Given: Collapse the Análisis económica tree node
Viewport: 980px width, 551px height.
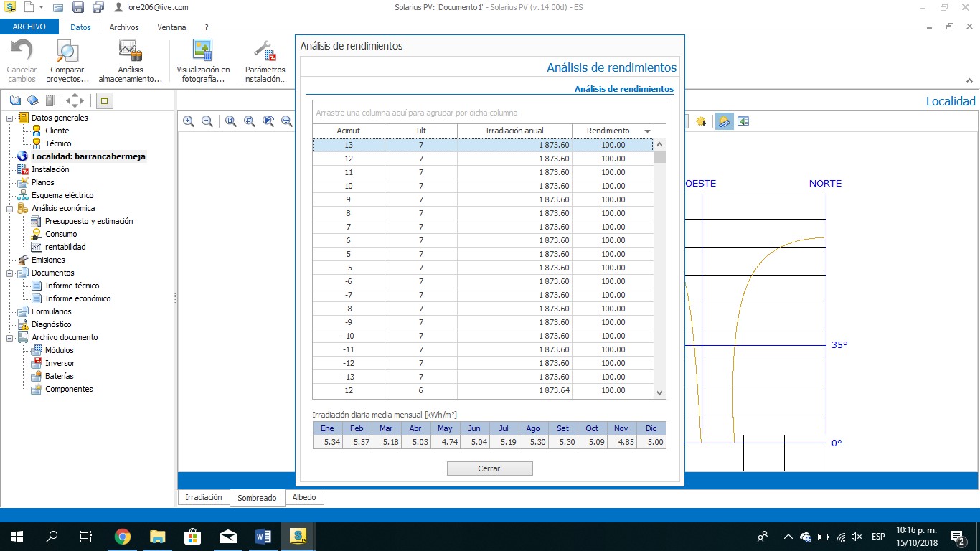Looking at the screenshot, I should [x=10, y=208].
